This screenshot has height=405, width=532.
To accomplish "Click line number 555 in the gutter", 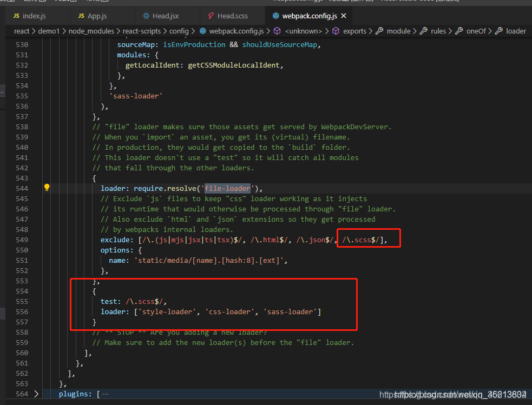I will (22, 302).
